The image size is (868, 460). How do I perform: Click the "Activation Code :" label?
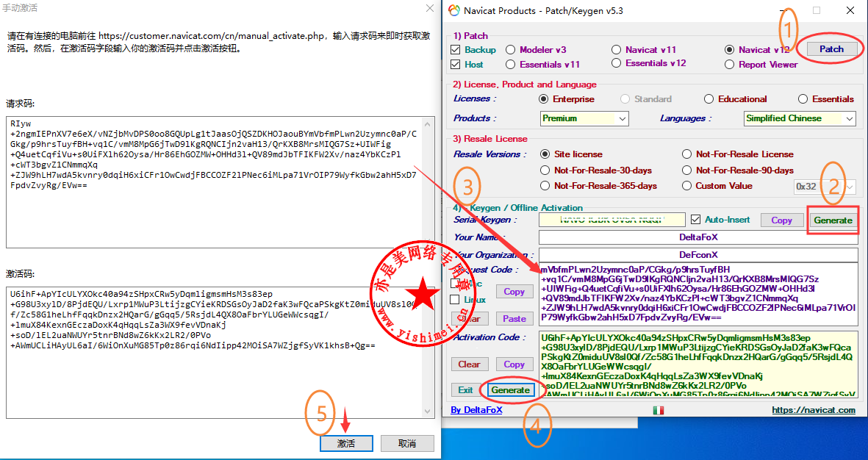(490, 337)
